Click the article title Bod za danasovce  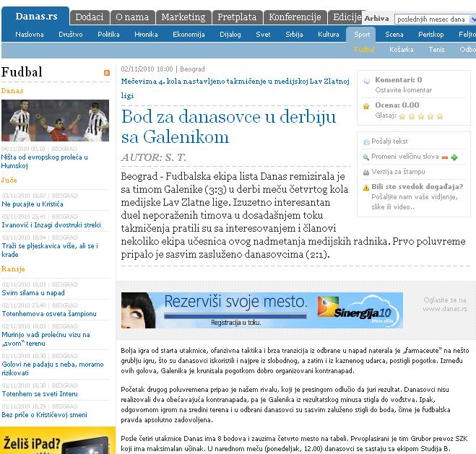coord(228,126)
